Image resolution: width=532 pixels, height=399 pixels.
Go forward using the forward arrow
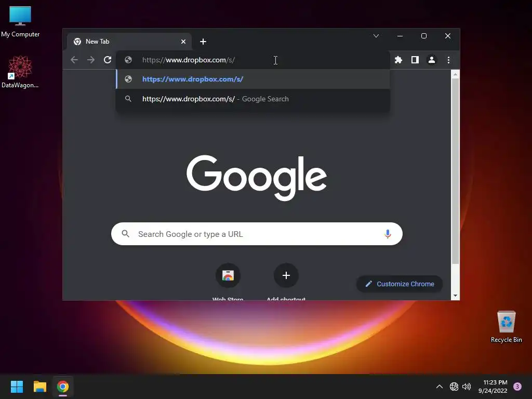pos(90,60)
